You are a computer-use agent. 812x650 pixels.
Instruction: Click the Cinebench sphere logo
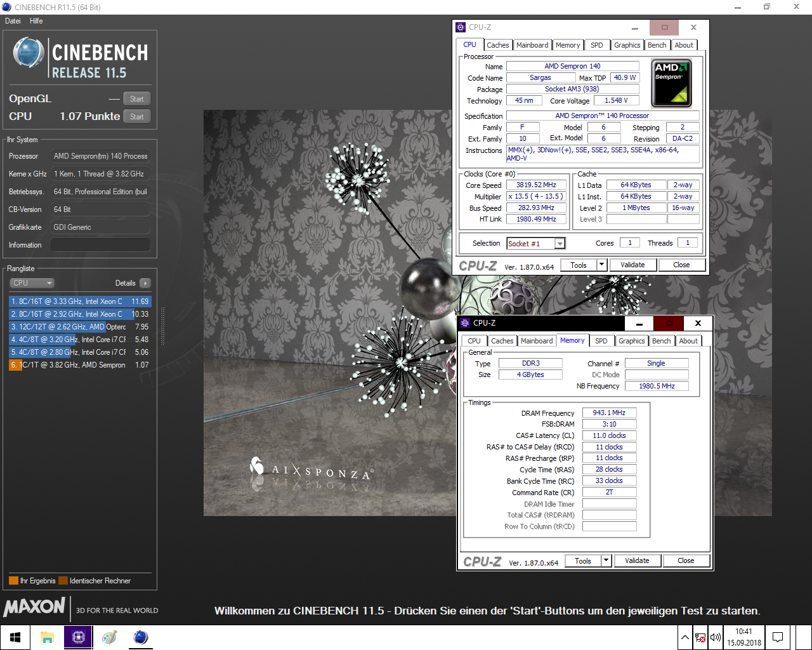[x=29, y=53]
